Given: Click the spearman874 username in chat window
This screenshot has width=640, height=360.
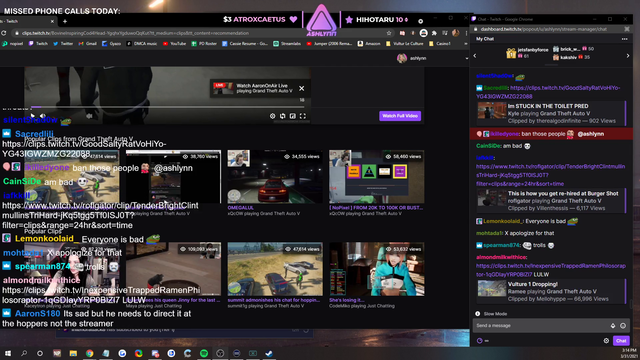Looking at the screenshot, I should point(502,245).
